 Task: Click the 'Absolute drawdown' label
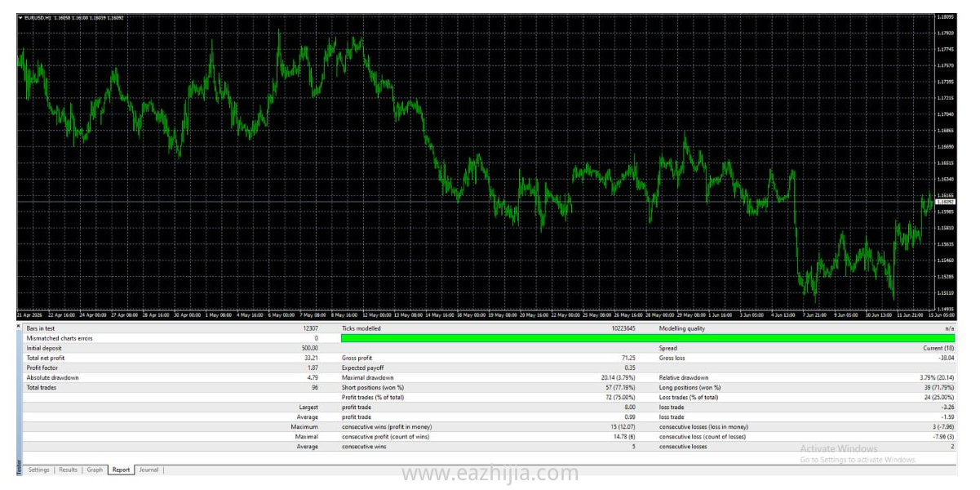(52, 377)
